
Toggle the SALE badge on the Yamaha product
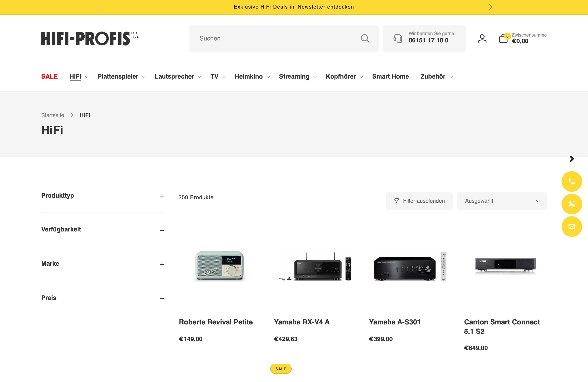pos(281,369)
